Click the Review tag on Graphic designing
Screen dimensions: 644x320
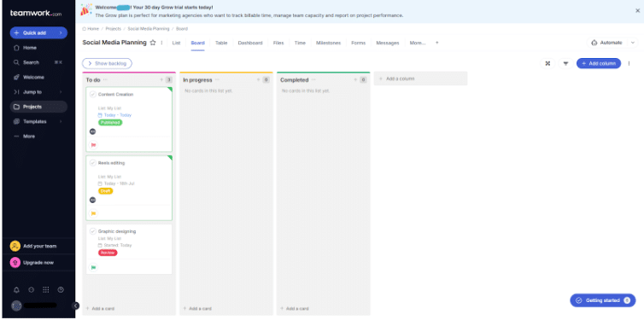click(x=108, y=253)
